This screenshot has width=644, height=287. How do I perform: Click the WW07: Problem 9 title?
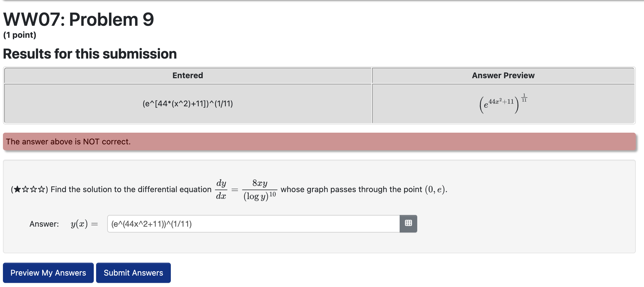(79, 19)
